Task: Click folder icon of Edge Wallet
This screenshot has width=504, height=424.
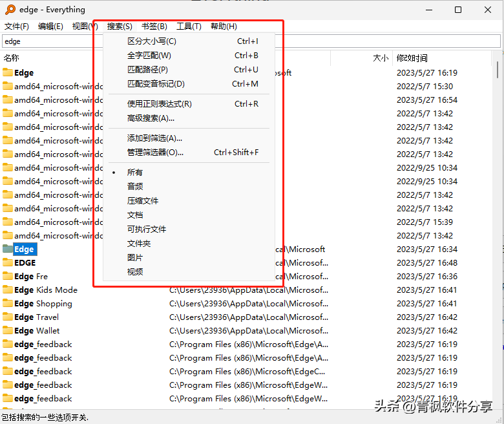Action: (7, 330)
